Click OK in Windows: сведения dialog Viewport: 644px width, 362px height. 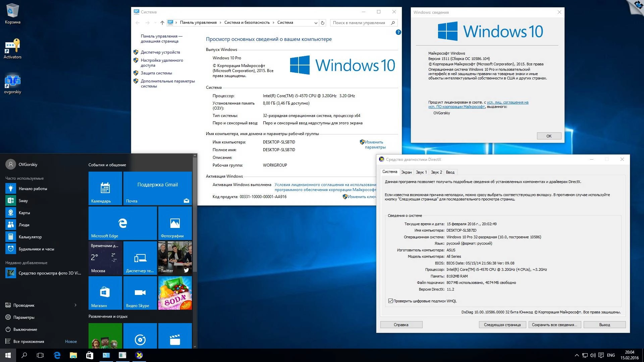click(x=549, y=136)
